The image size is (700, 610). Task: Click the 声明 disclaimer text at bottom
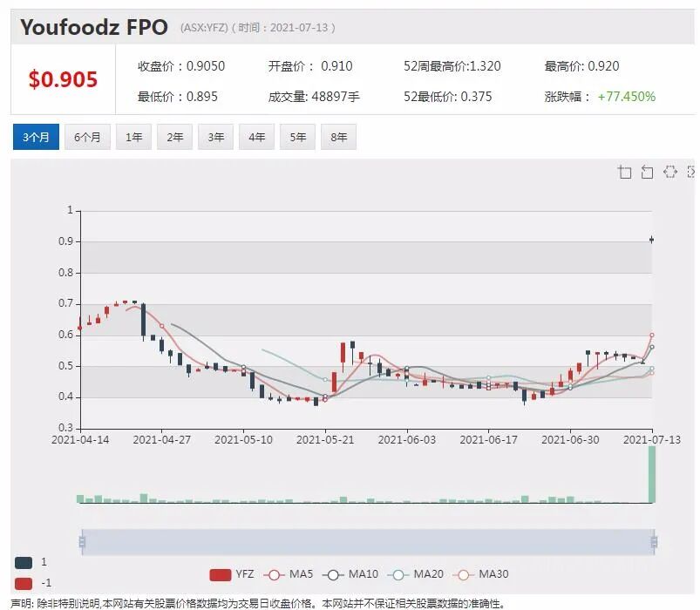pos(258,604)
